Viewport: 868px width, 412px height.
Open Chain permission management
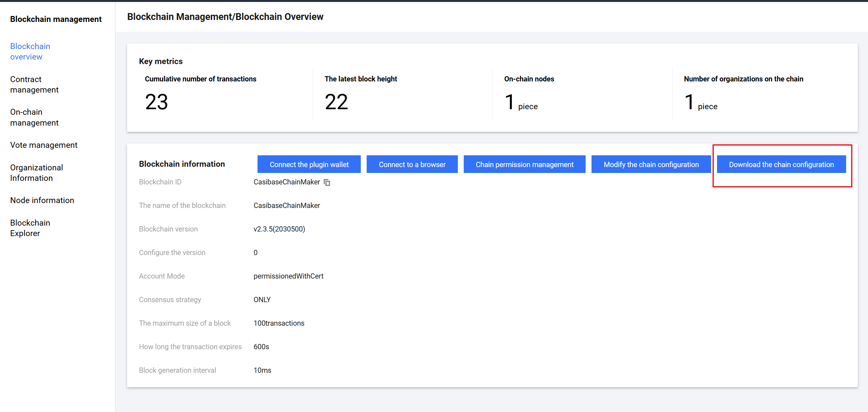pyautogui.click(x=524, y=164)
